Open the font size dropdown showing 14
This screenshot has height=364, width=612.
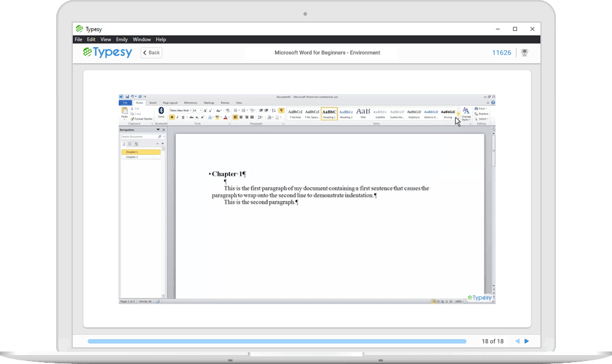(200, 111)
